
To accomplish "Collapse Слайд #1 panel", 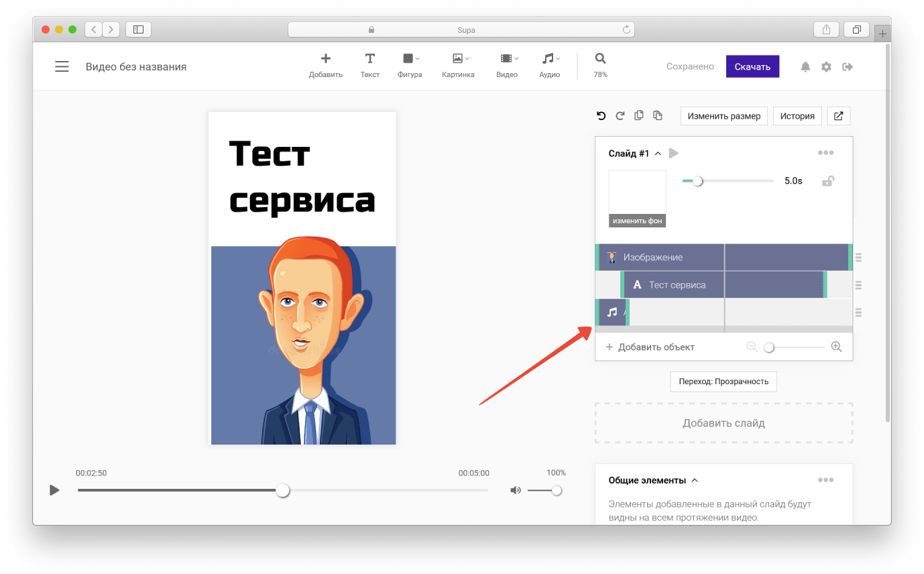I will [658, 154].
